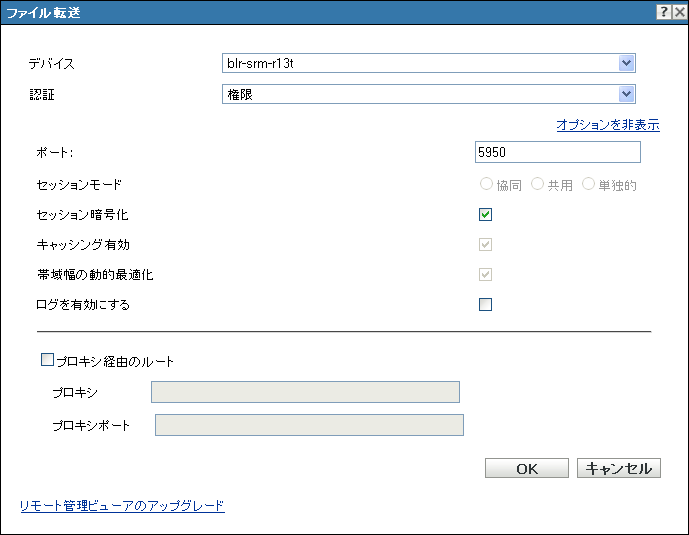Click オプションを非表示 link

pyautogui.click(x=607, y=125)
